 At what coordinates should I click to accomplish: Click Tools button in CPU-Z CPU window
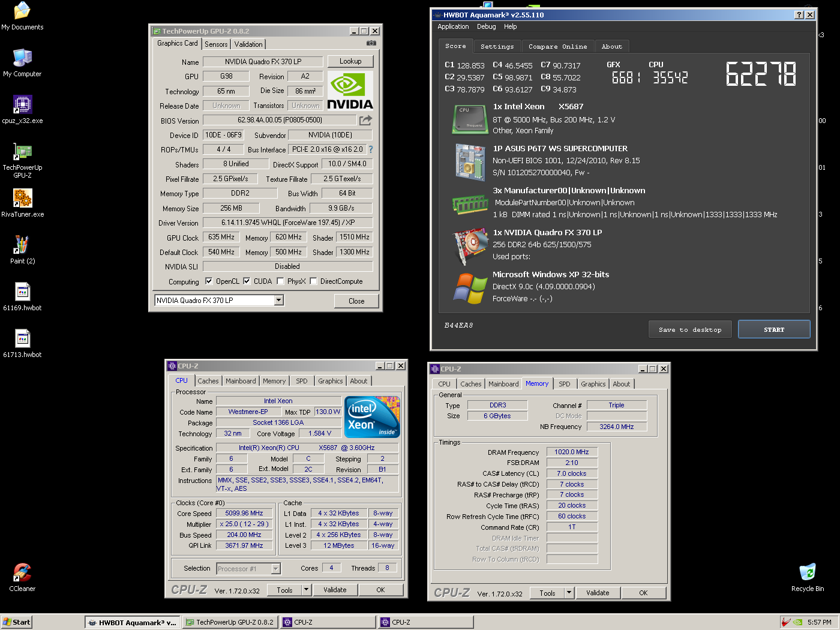(x=285, y=590)
